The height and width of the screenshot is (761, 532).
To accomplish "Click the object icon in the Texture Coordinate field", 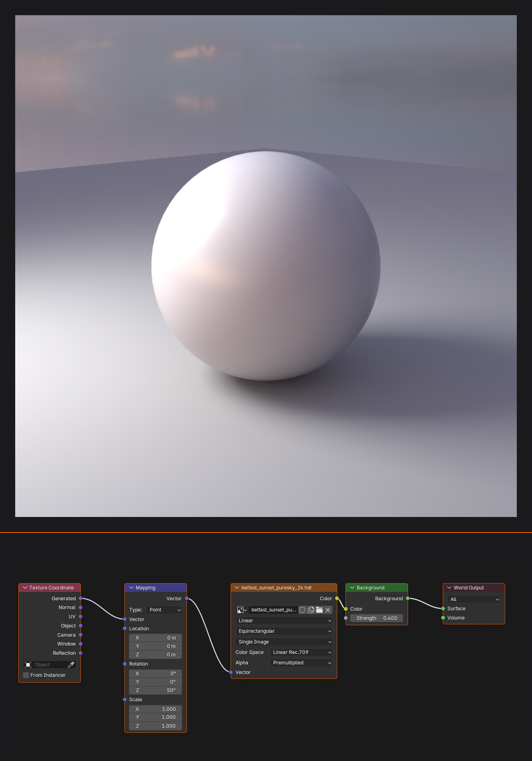I will click(x=28, y=664).
